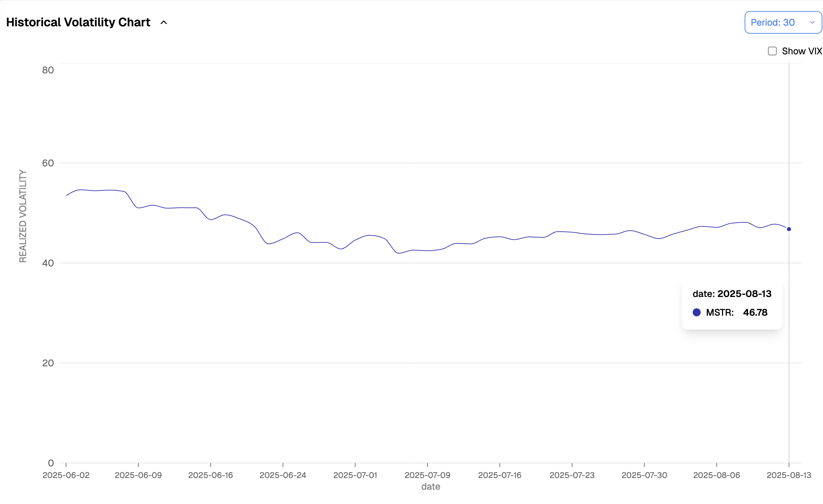This screenshot has height=504, width=823.
Task: Click the "date" x-axis title
Action: (x=431, y=486)
